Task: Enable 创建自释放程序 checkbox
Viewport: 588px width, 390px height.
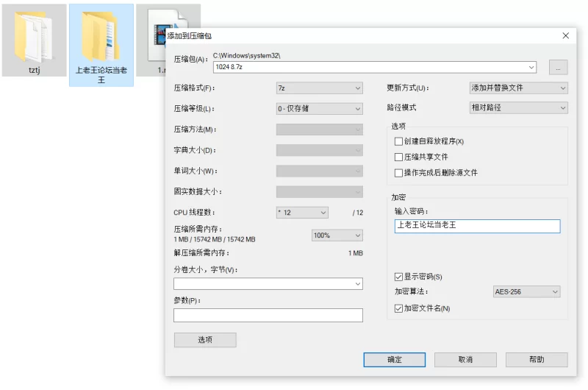Action: click(x=398, y=141)
